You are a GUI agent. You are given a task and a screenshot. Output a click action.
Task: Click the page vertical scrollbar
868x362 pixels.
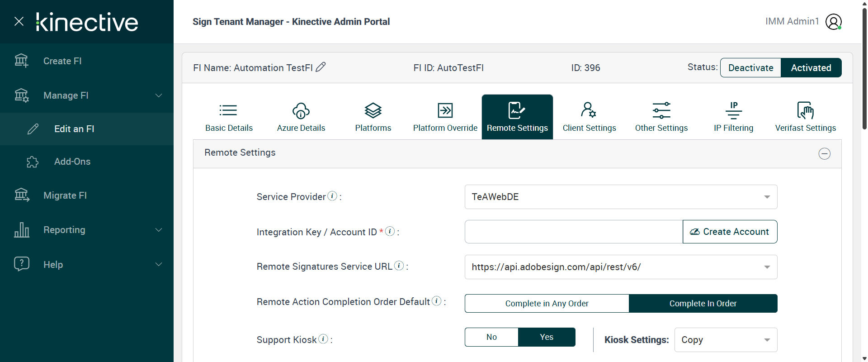point(864,68)
